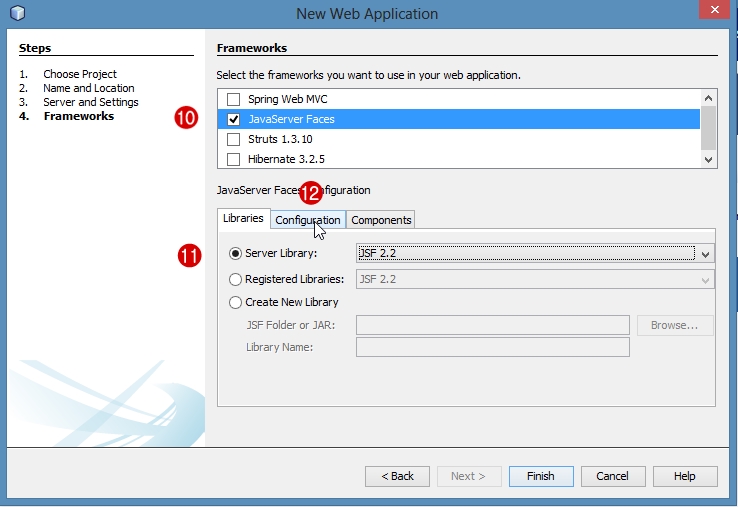Click step 2 Name and Location text

click(89, 88)
